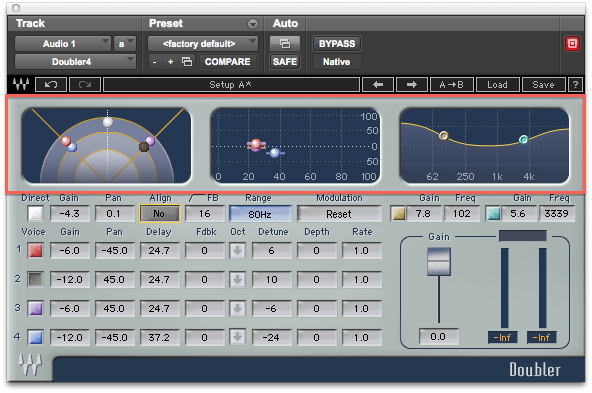Open the Audio 1 track selector dropdown

(62, 44)
